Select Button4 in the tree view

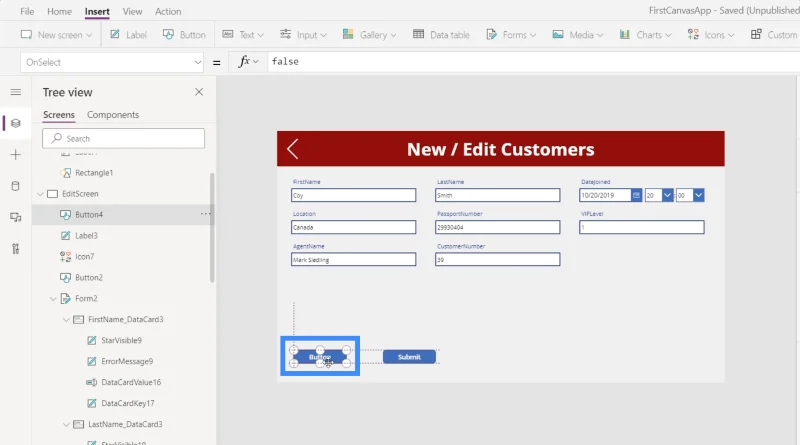tap(89, 215)
